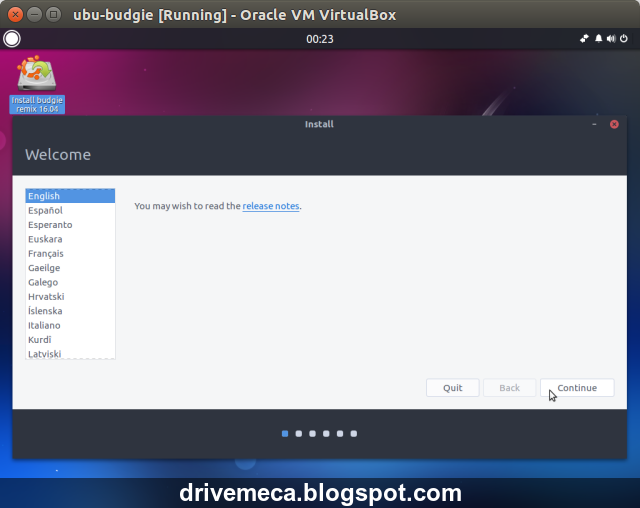The image size is (640, 508).
Task: Click the Quit button
Action: [453, 388]
